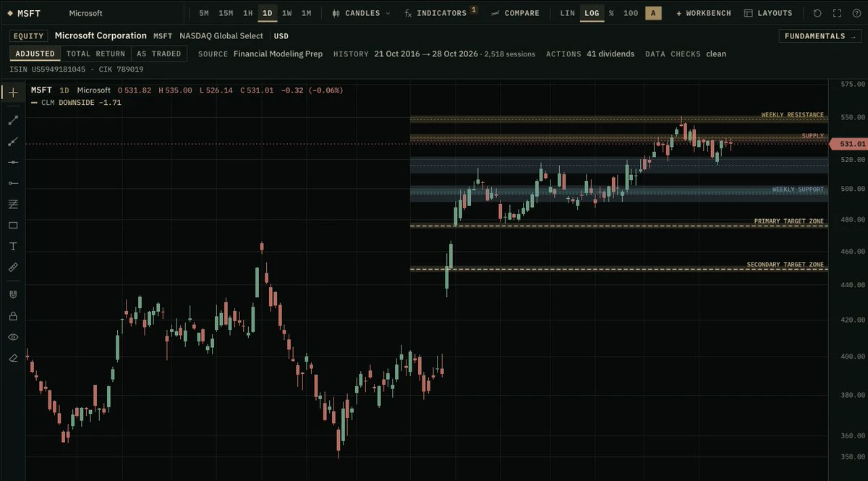Click the 41 dividends actions text
Image resolution: width=868 pixels, height=481 pixels.
click(610, 54)
